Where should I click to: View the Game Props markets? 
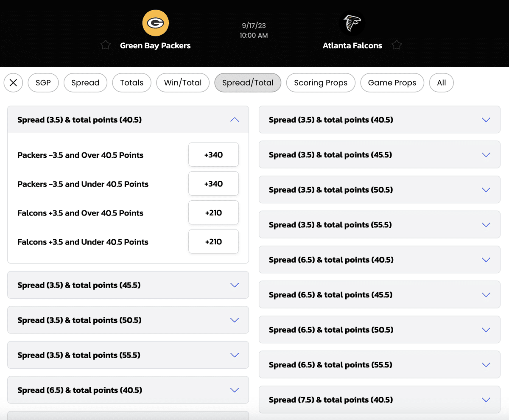(392, 83)
